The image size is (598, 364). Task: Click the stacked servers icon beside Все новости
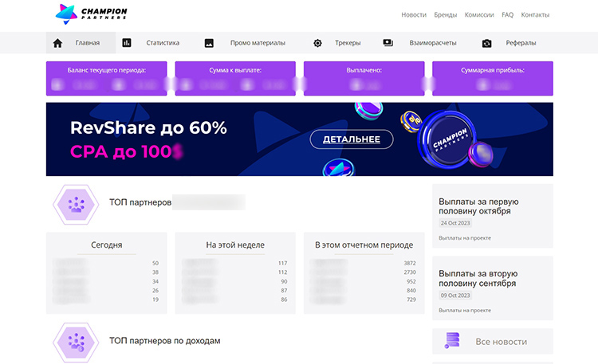click(453, 341)
